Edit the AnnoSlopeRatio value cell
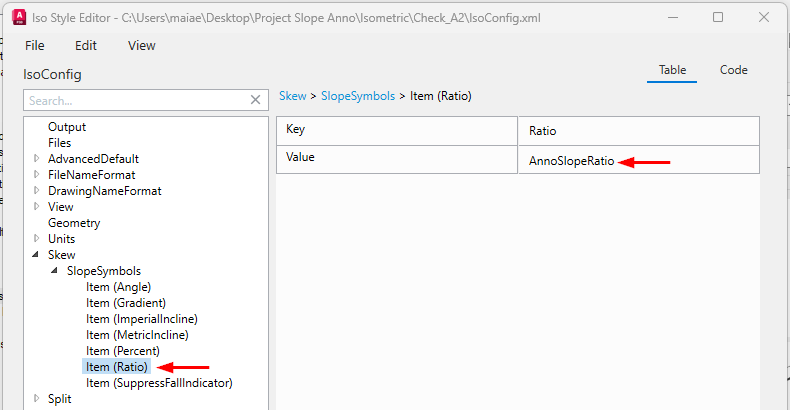Screen dimensions: 790x410 (x=572, y=161)
